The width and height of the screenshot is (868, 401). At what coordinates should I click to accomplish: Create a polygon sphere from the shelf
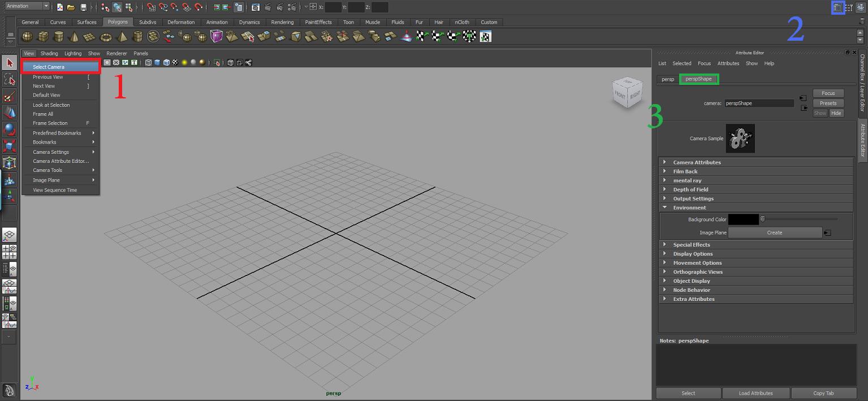coord(26,36)
